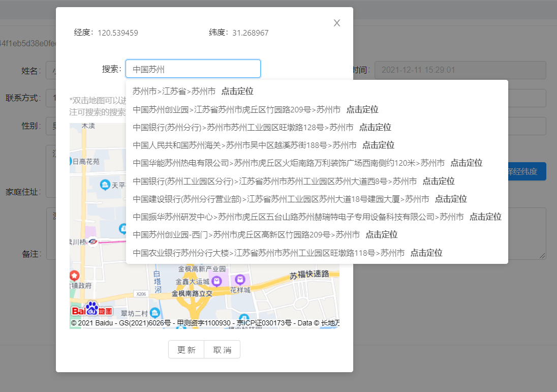
Task: Click the purple 花样城 shopping marker
Action: pyautogui.click(x=240, y=280)
